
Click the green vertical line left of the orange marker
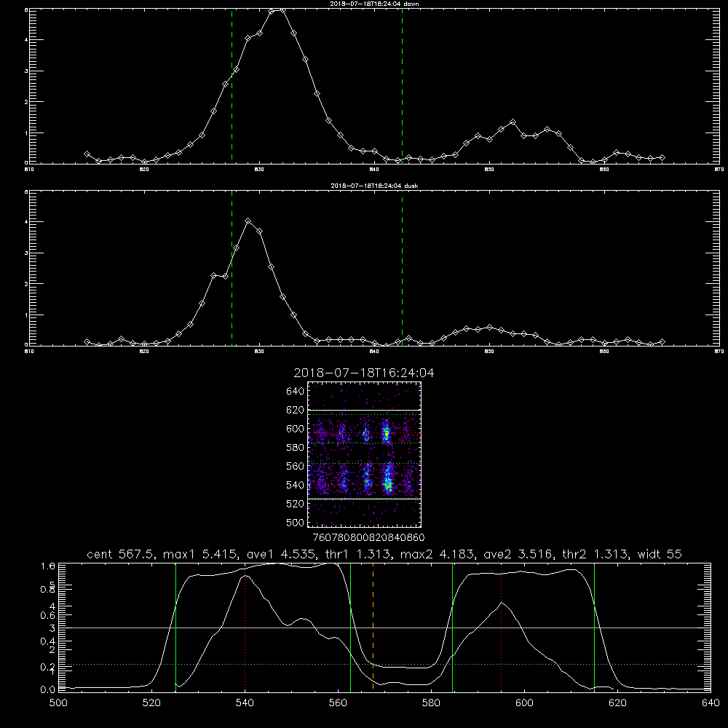point(351,628)
